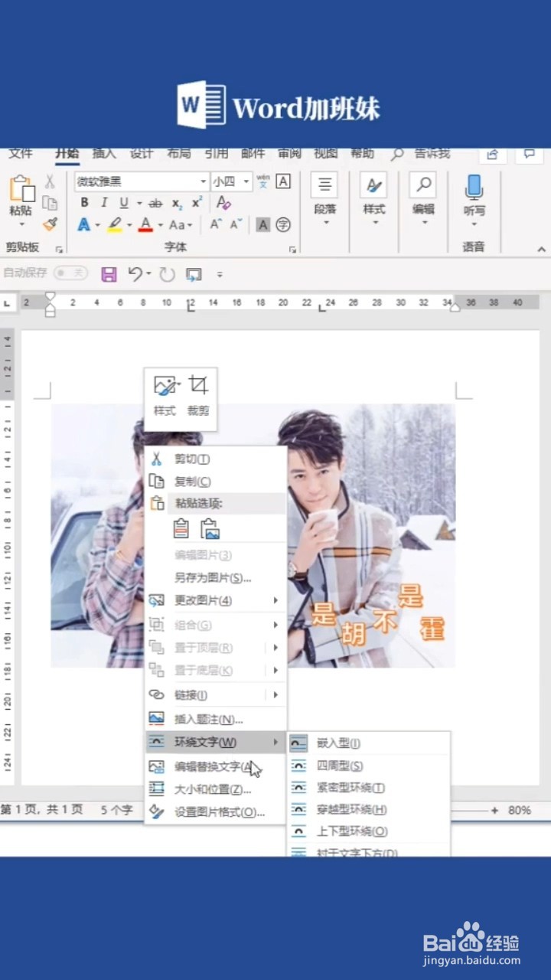The width and height of the screenshot is (551, 980).
Task: Click the character border A icon
Action: click(x=283, y=181)
